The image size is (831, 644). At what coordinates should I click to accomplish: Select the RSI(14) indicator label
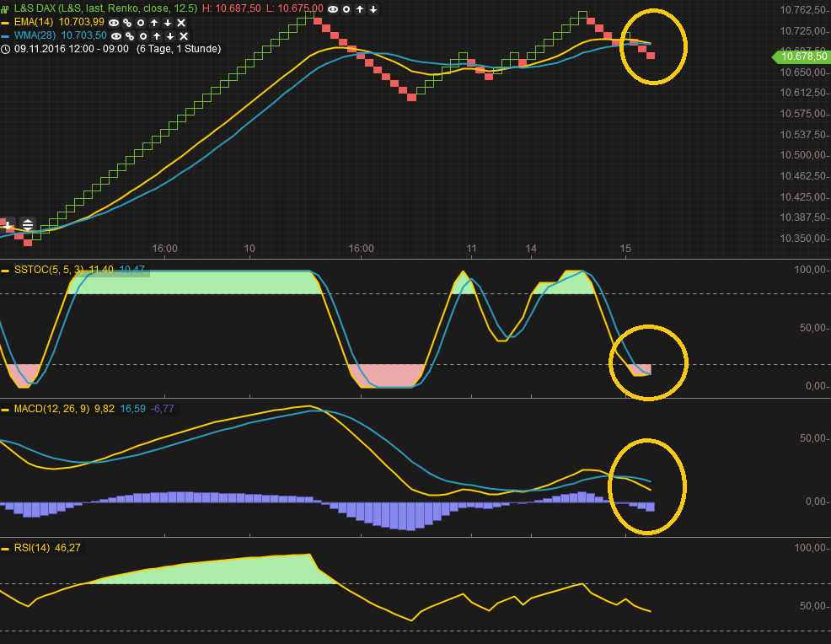pyautogui.click(x=34, y=547)
